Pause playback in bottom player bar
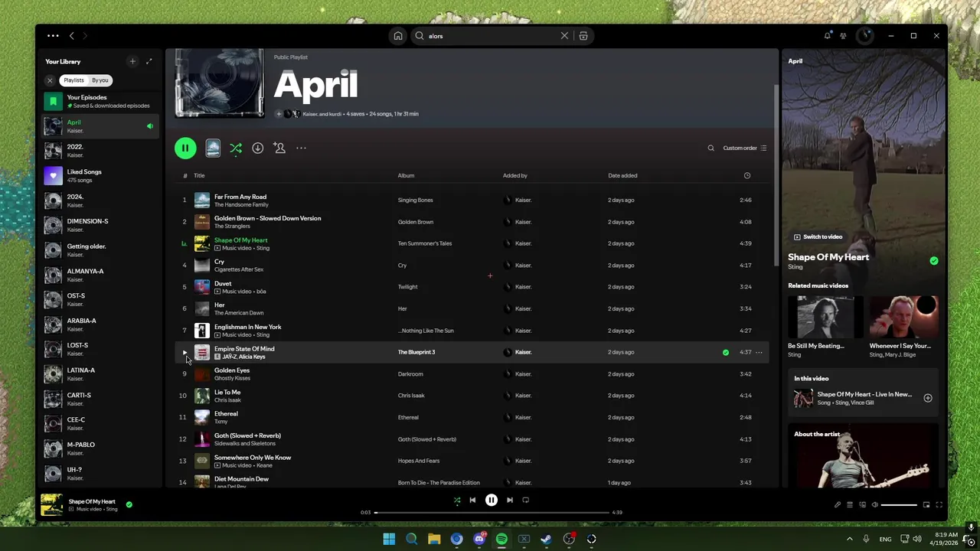Image resolution: width=980 pixels, height=551 pixels. (x=492, y=500)
